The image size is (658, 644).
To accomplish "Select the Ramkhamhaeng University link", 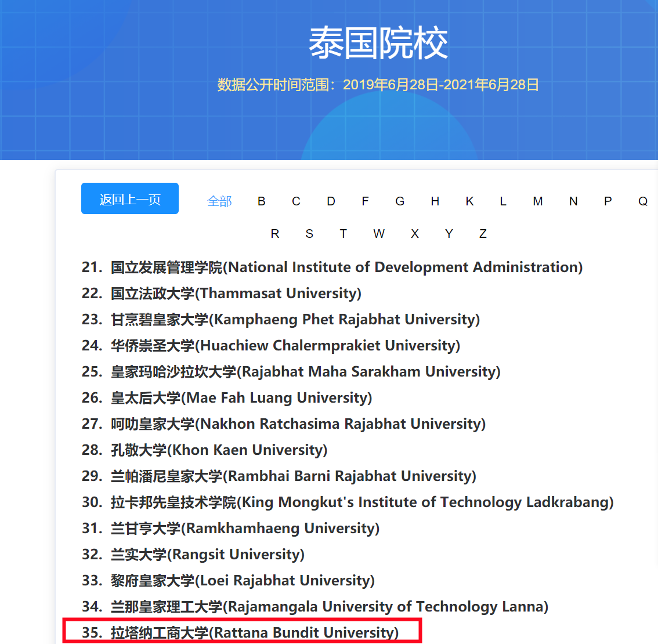I will (x=245, y=529).
